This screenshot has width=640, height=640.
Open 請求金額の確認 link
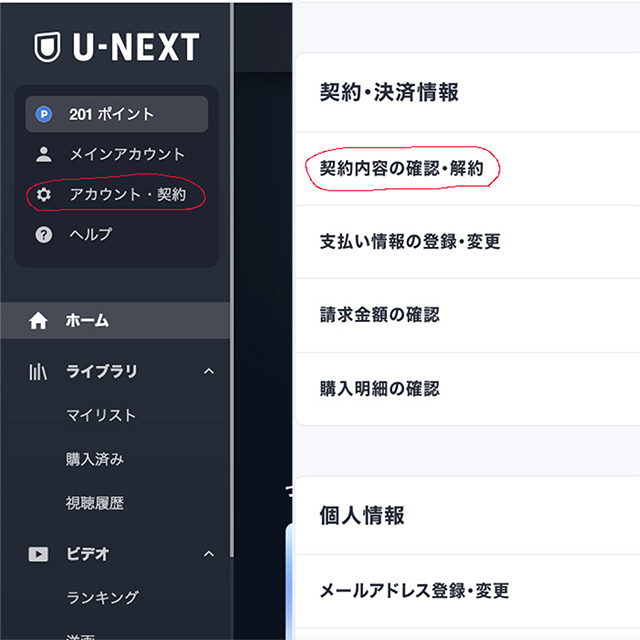[380, 315]
